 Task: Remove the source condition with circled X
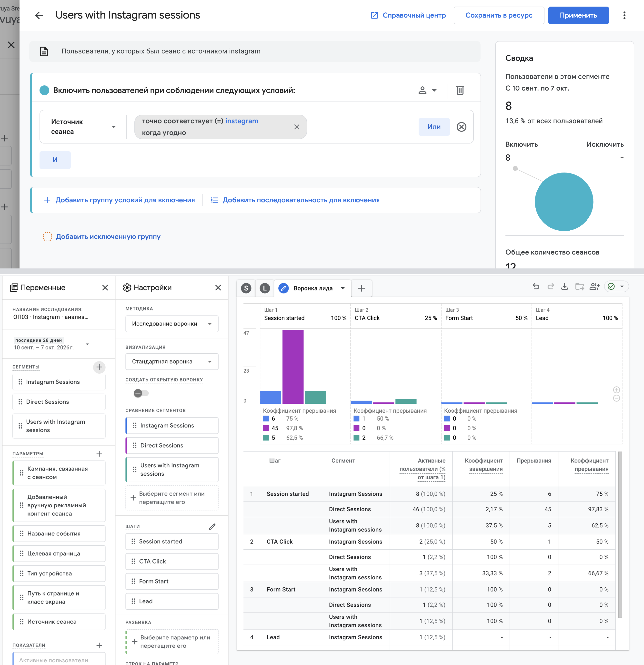(461, 127)
